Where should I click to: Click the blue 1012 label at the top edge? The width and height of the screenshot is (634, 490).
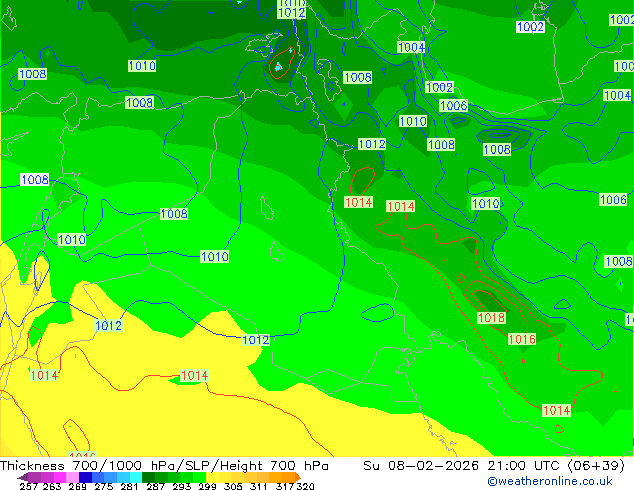pos(291,13)
